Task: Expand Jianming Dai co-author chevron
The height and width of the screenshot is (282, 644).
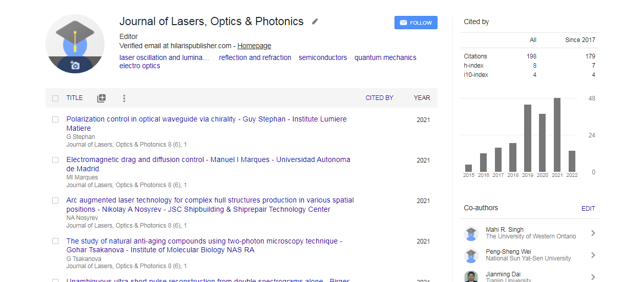Action: tap(593, 277)
